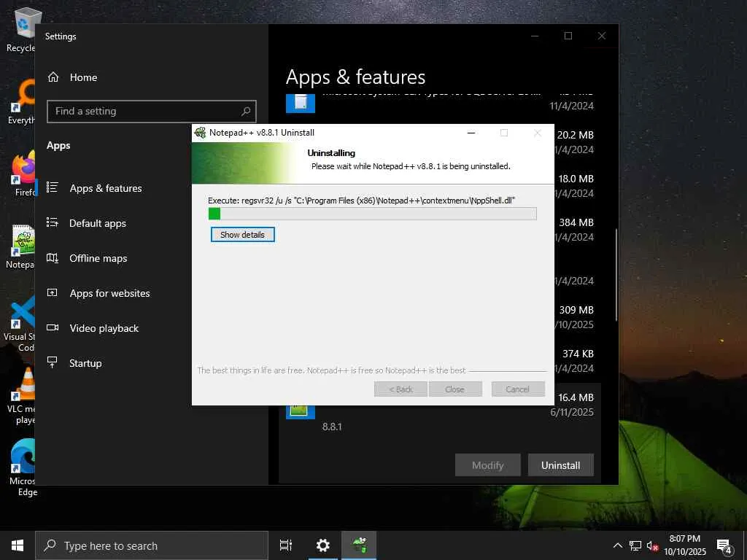Open Default apps settings page
The image size is (747, 560).
coord(98,223)
